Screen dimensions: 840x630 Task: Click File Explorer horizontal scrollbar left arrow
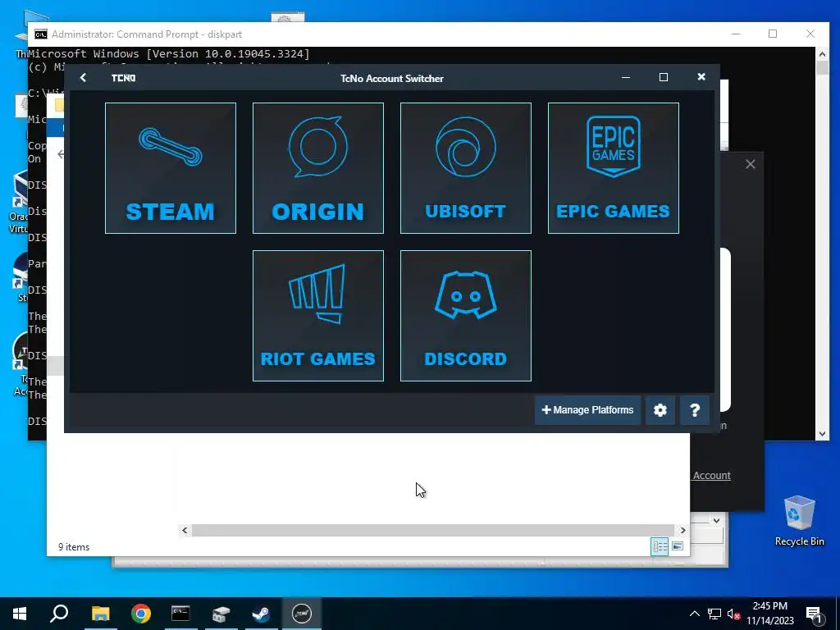tap(185, 531)
